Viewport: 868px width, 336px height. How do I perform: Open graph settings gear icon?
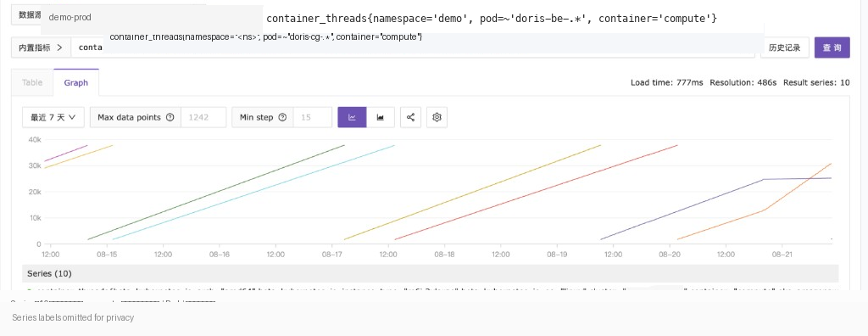click(437, 117)
